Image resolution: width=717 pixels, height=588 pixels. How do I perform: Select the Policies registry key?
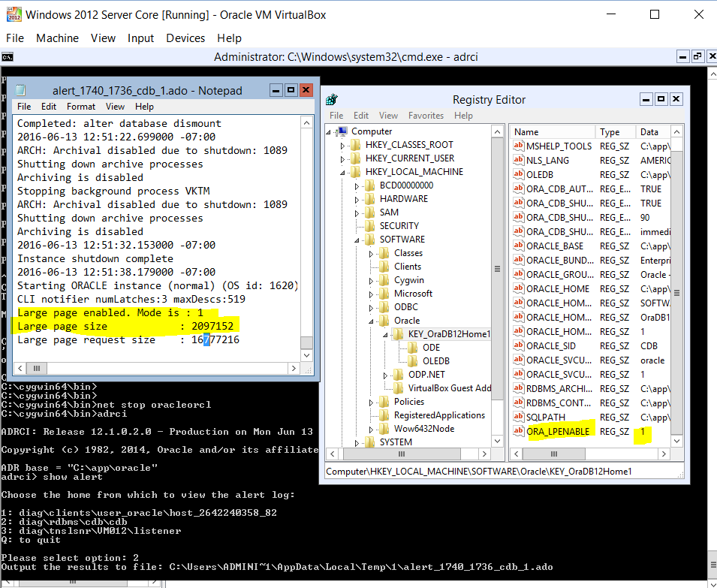[x=409, y=402]
